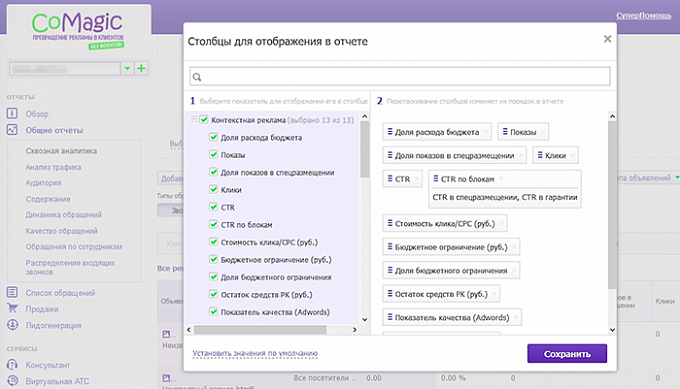Remove Бюджетное ограничение column chip
Image resolution: width=680 pixels, height=389 pixels.
click(x=514, y=247)
